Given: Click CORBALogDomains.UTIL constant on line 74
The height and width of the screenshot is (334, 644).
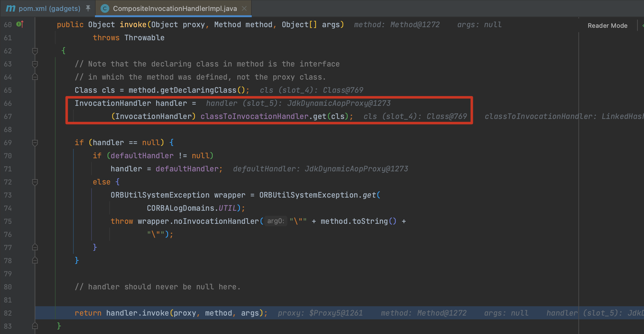Looking at the screenshot, I should (192, 208).
